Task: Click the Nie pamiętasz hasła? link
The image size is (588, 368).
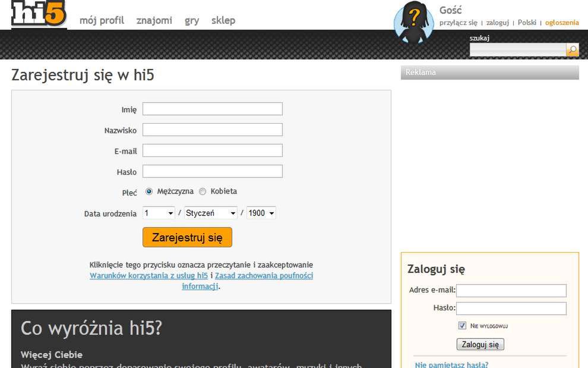Action: tap(451, 364)
